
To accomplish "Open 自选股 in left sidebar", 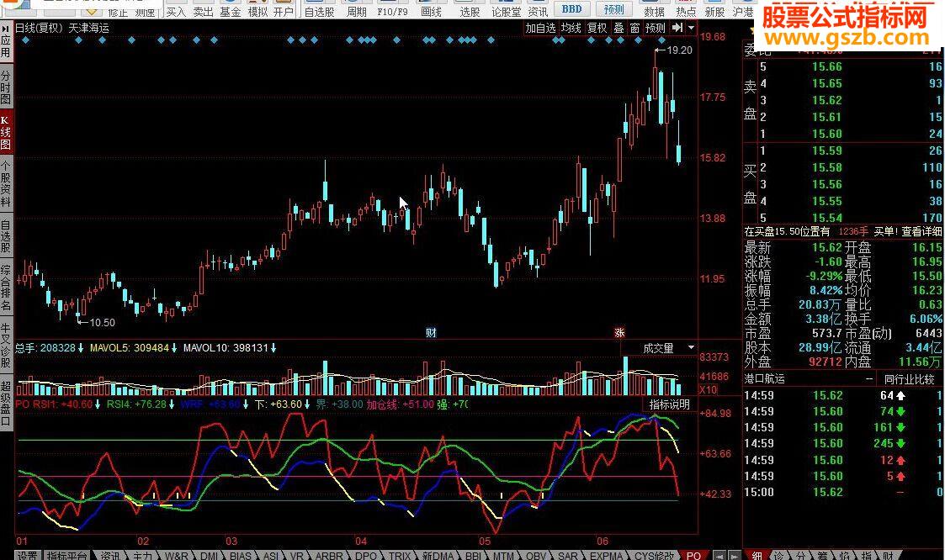I will coord(5,235).
